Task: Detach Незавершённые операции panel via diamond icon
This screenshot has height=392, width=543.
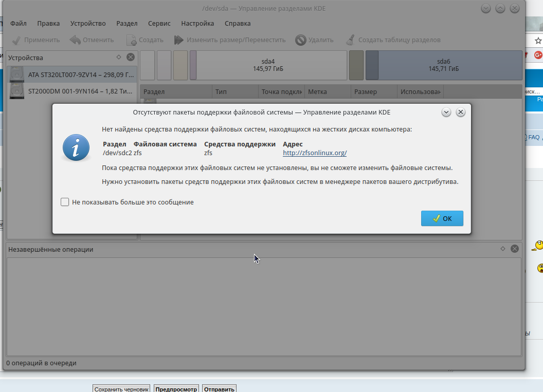Action: 503,249
